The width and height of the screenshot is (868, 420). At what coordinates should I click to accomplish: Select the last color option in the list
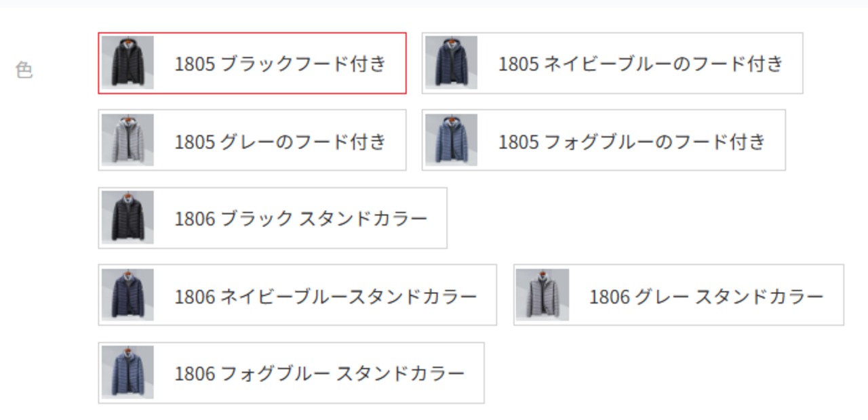tap(291, 373)
